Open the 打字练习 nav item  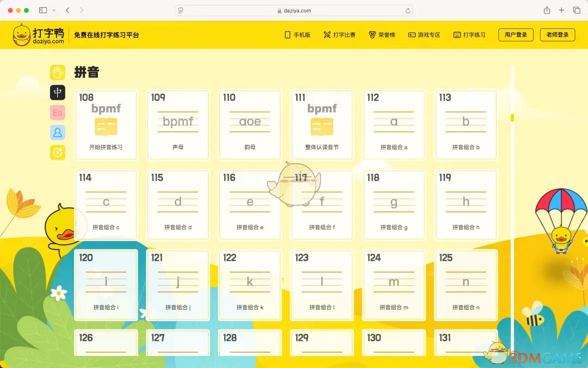(469, 34)
